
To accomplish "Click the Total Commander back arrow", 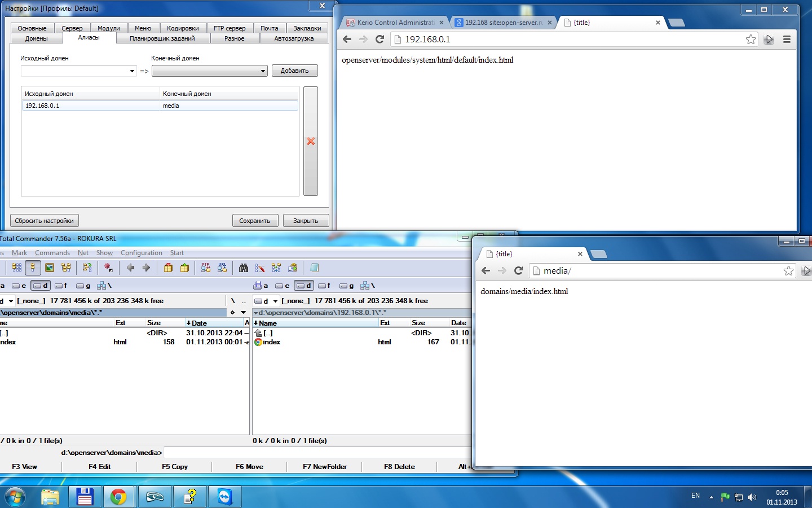I will click(x=131, y=268).
